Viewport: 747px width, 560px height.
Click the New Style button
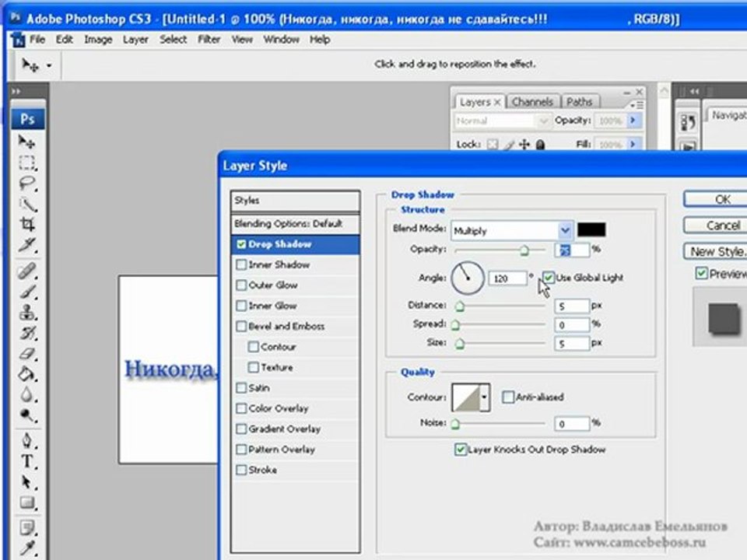(x=717, y=251)
